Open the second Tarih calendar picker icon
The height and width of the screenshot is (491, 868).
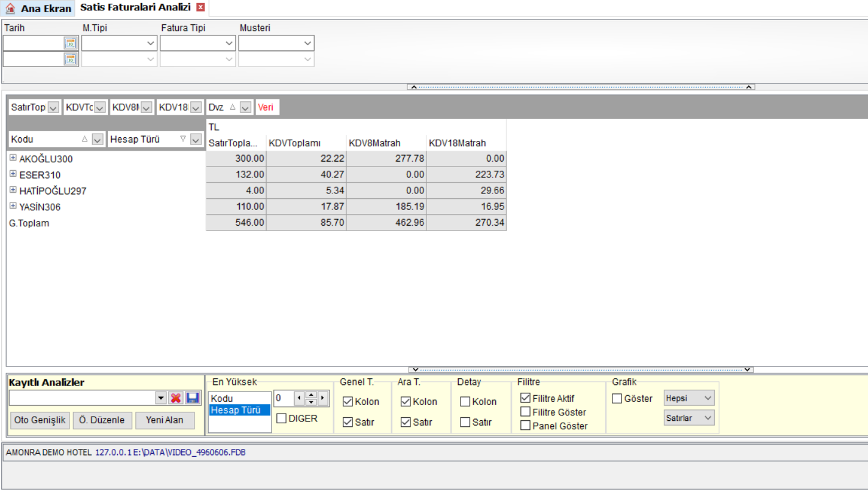click(71, 59)
